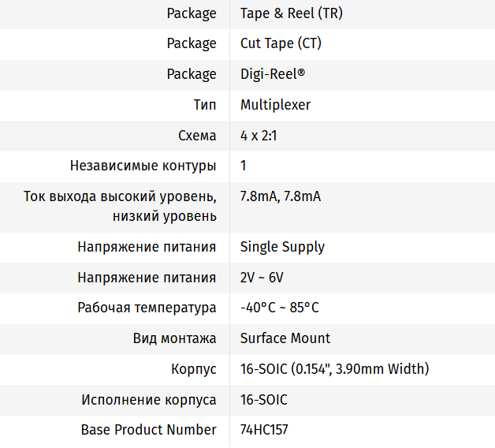
Task: Select the Single Supply value
Action: click(282, 247)
